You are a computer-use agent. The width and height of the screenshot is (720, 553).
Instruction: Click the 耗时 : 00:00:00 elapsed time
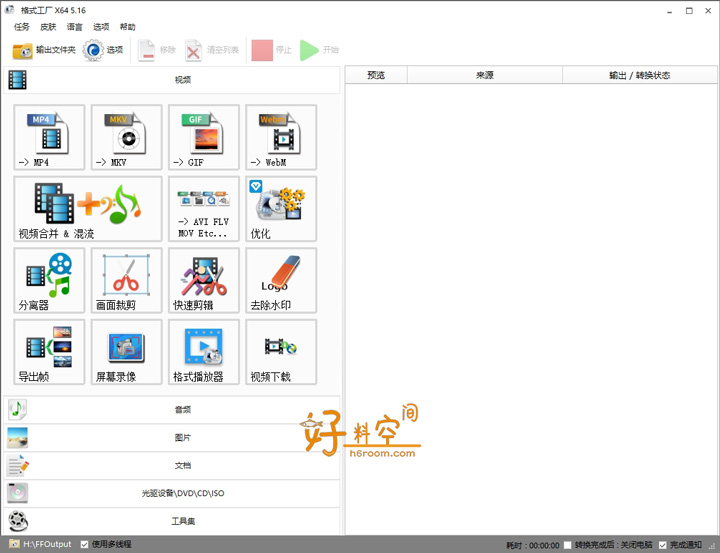tap(533, 546)
